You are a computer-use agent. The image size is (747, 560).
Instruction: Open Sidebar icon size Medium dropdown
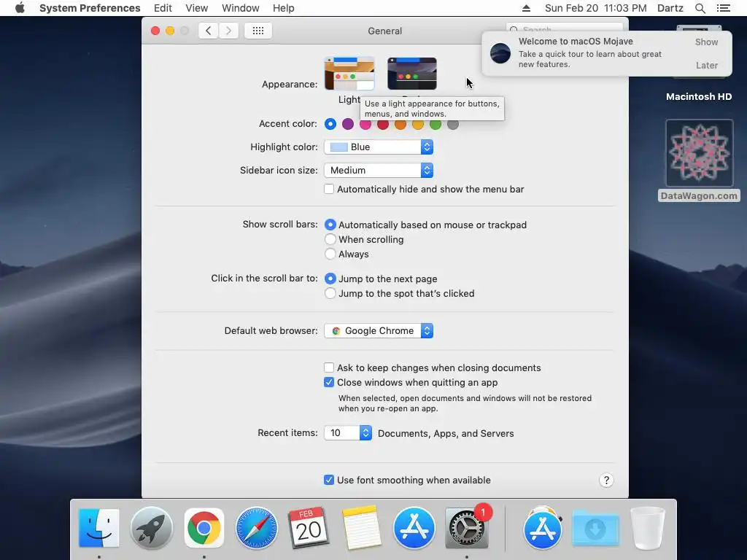tap(379, 170)
